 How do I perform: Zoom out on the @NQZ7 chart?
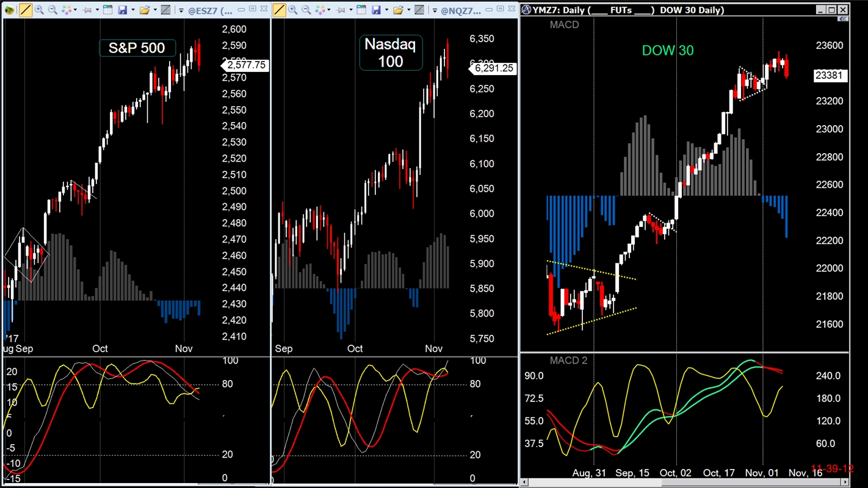click(306, 10)
